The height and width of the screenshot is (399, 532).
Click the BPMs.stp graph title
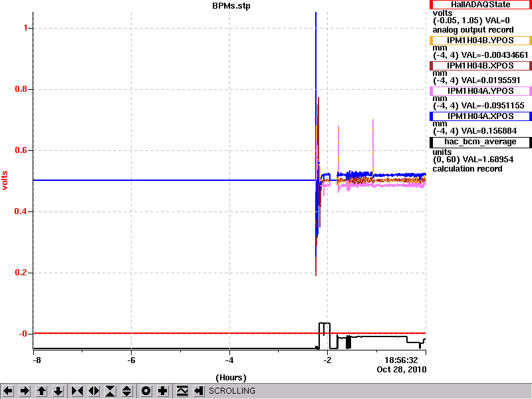(231, 6)
